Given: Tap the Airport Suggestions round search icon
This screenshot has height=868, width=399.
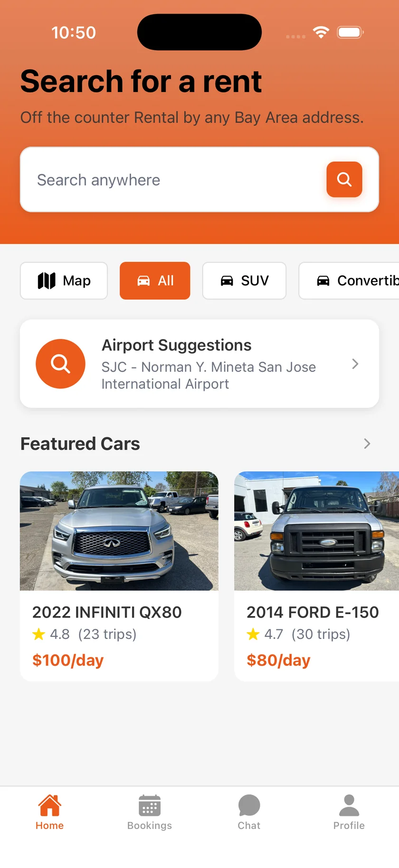Looking at the screenshot, I should (60, 364).
